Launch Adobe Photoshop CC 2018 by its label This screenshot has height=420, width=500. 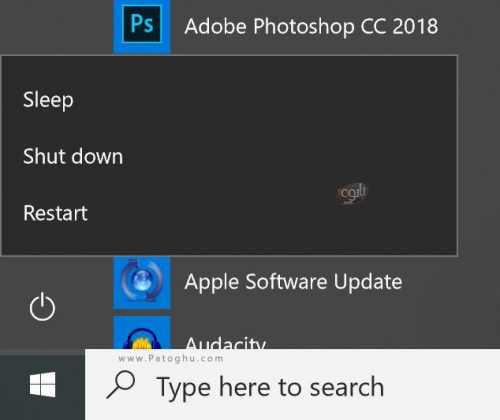tap(311, 26)
